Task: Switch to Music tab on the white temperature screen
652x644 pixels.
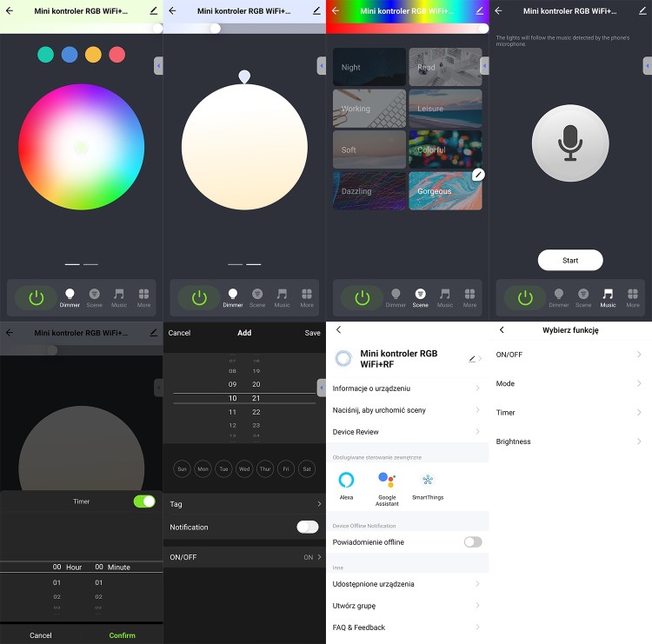Action: [x=282, y=298]
